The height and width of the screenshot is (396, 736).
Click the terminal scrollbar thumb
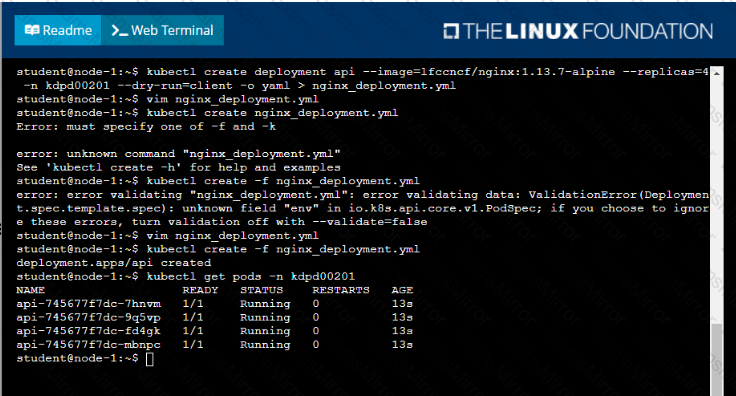click(716, 360)
